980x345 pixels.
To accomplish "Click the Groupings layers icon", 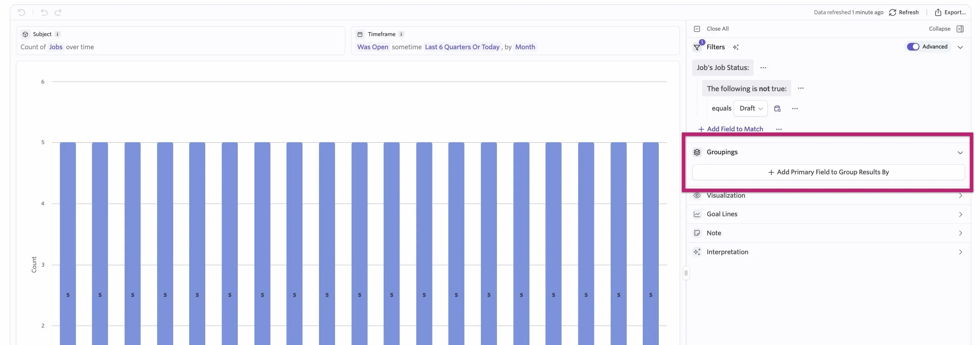I will [697, 152].
